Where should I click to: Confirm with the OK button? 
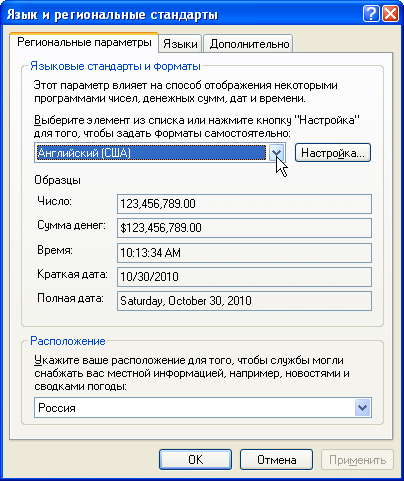click(x=195, y=460)
